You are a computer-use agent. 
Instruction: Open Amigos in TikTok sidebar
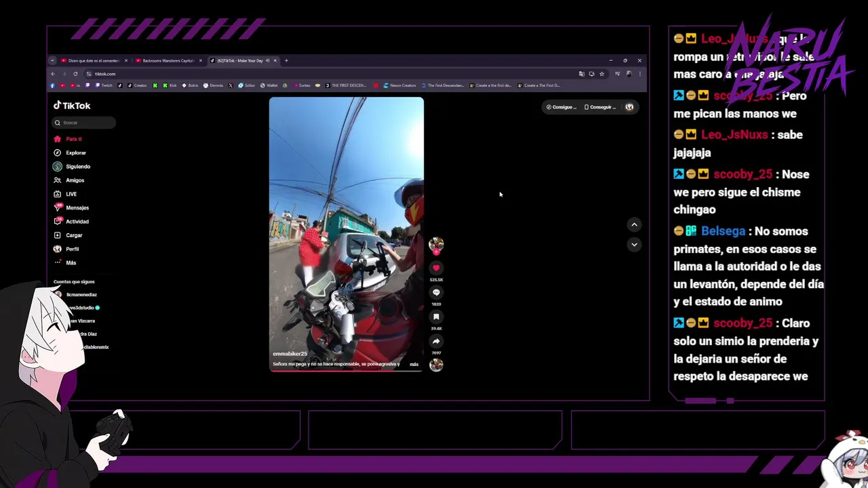69,180
